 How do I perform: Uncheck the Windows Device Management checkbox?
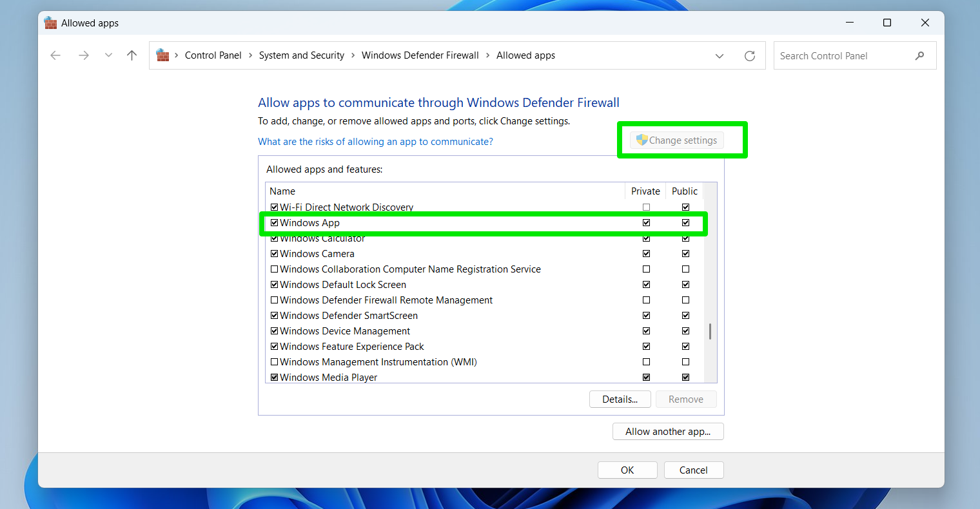(274, 331)
